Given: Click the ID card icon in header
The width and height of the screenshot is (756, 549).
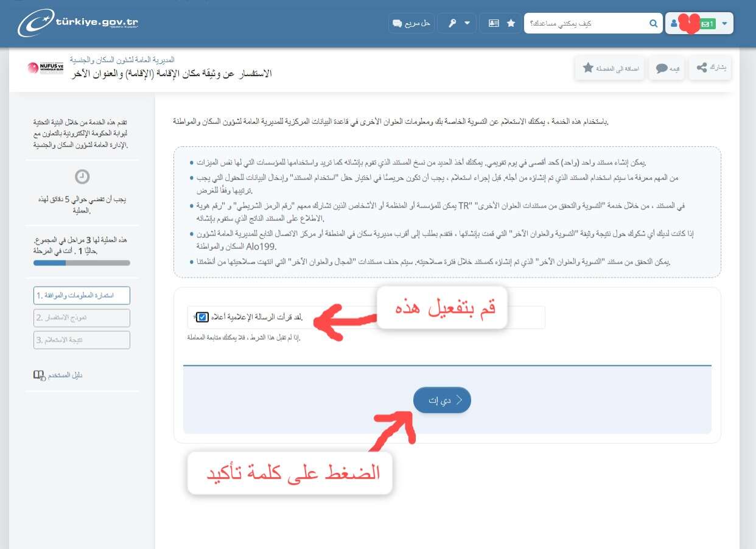Looking at the screenshot, I should click(x=493, y=24).
